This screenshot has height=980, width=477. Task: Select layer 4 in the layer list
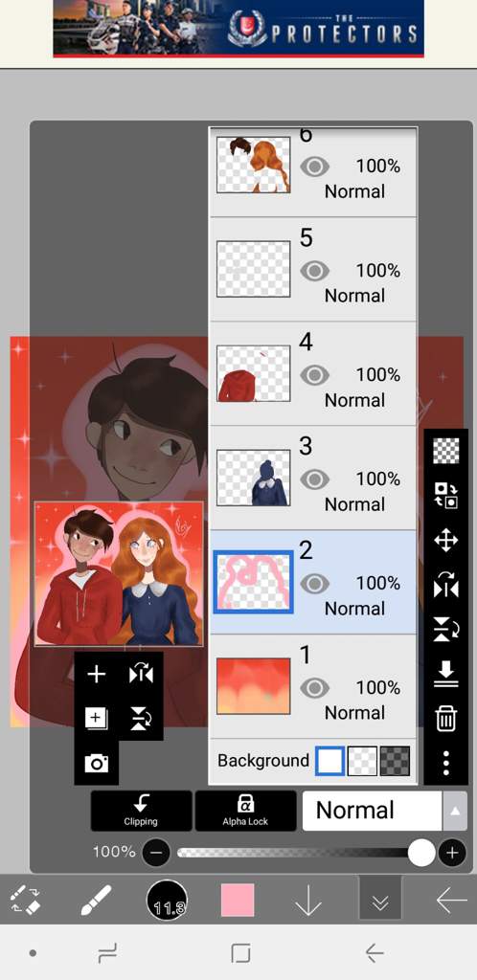[312, 374]
